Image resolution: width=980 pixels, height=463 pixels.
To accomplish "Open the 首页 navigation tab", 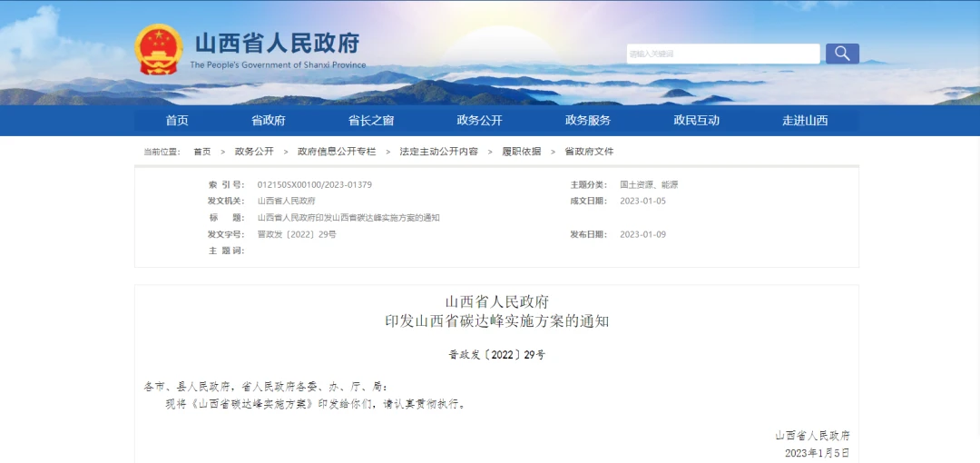I will [x=177, y=121].
